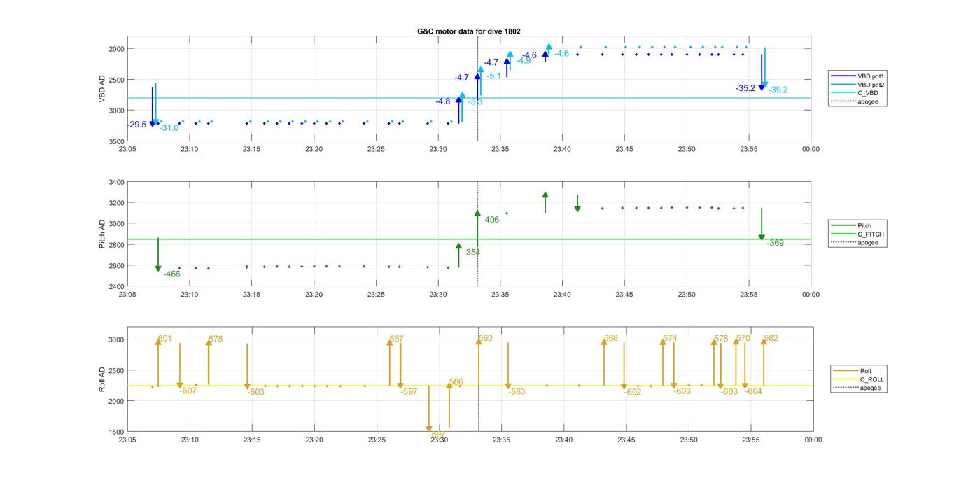This screenshot has height=485, width=980.
Task: Click the '-39.2' VBD data label
Action: coord(778,90)
